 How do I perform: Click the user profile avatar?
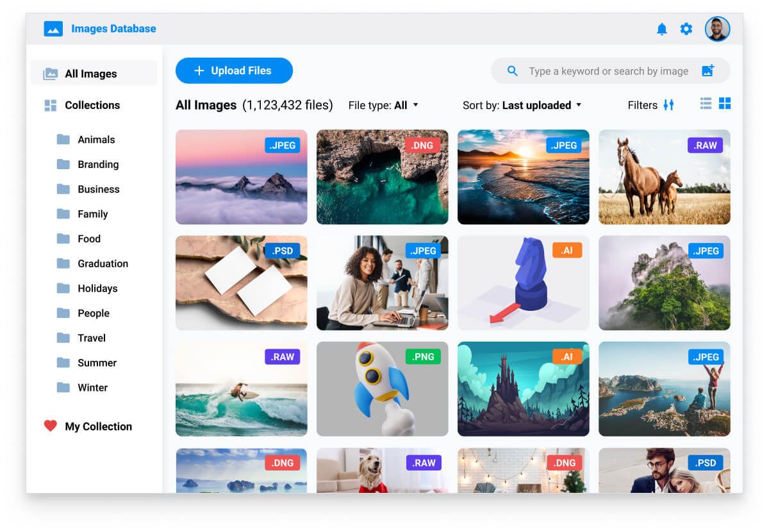[717, 29]
